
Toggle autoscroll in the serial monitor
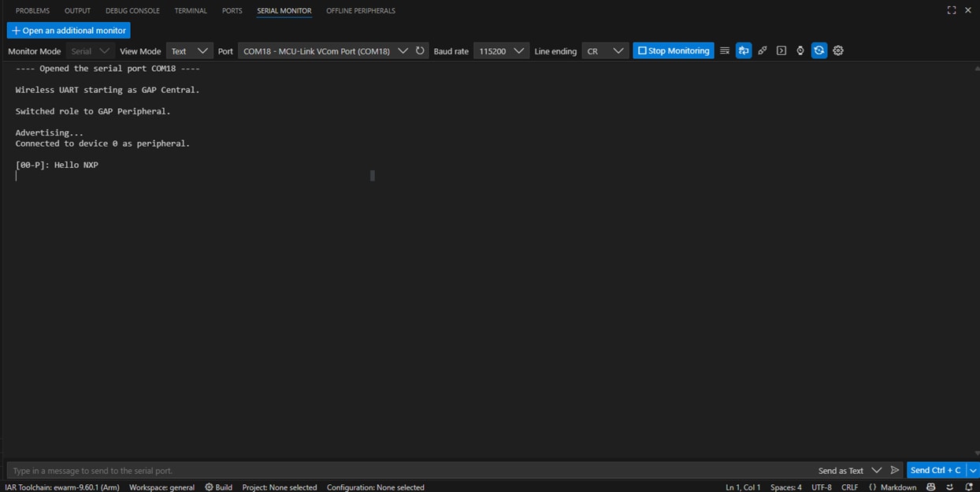point(744,50)
